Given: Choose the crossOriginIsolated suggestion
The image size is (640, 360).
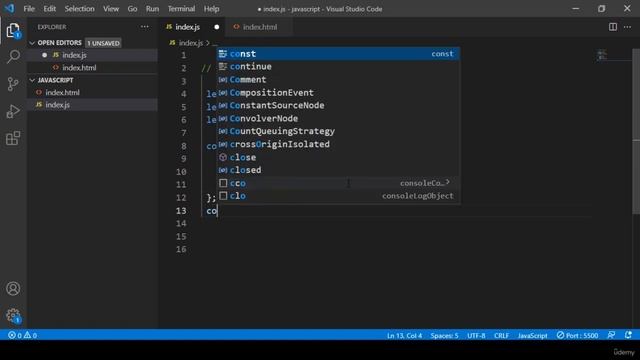Looking at the screenshot, I should click(338, 144).
